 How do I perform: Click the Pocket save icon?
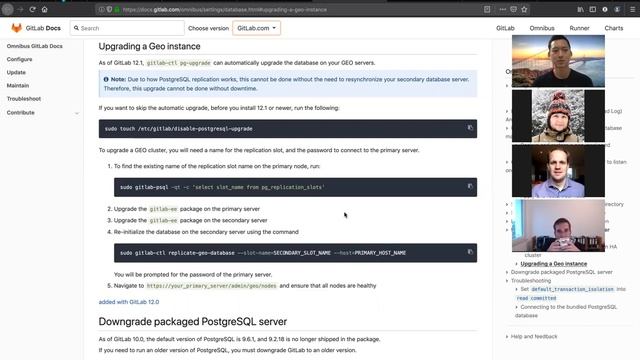pyautogui.click(x=513, y=9)
